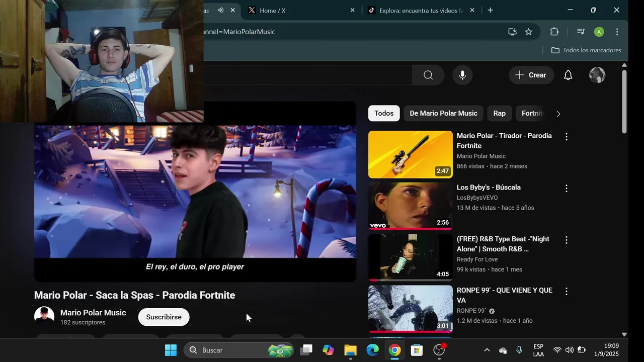
Task: Open Microsoft Store from the taskbar
Action: click(x=417, y=350)
